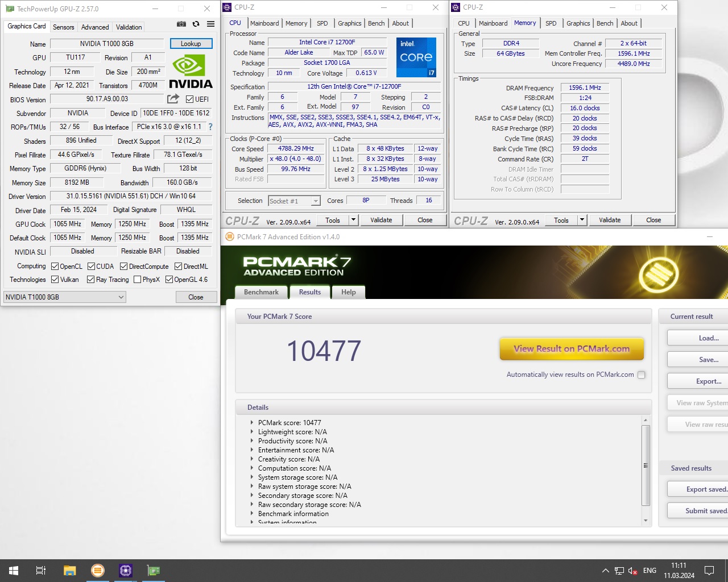Viewport: 728px width, 582px height.
Task: Open GPU-Z taskbar icon
Action: (154, 571)
